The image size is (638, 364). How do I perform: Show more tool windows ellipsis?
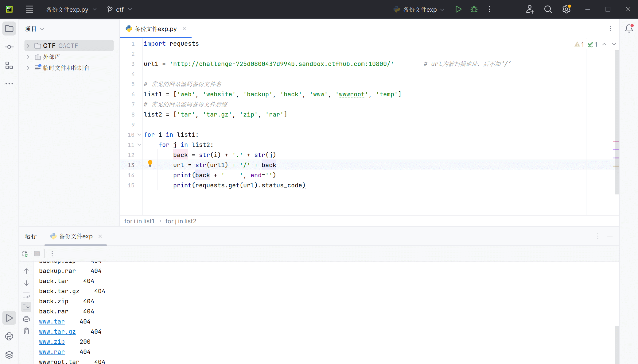tap(9, 84)
